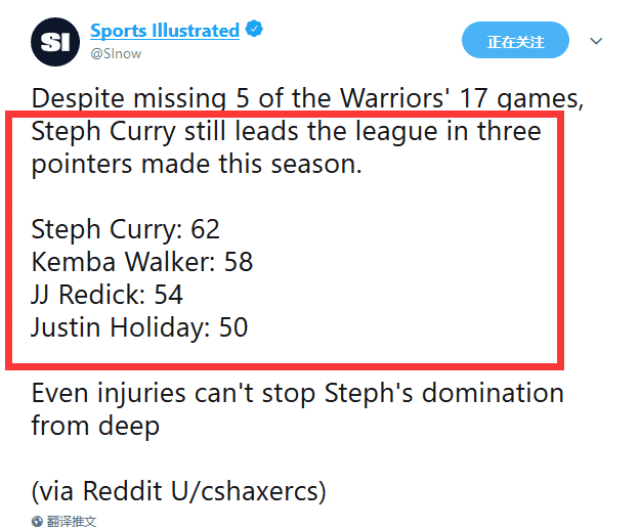Viewport: 640px width, 529px height.
Task: Click the 'JJ Redick: 54' stat line
Action: click(x=107, y=295)
